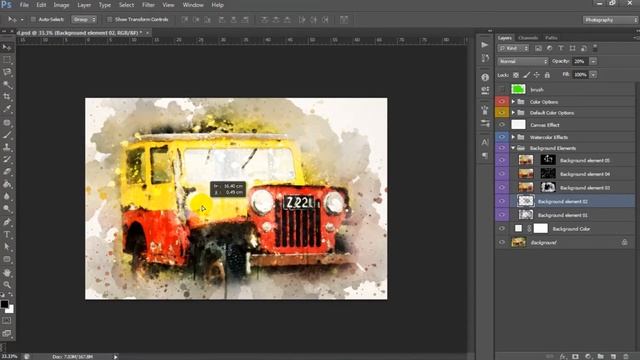Hide the bottom Background layer

point(502,242)
